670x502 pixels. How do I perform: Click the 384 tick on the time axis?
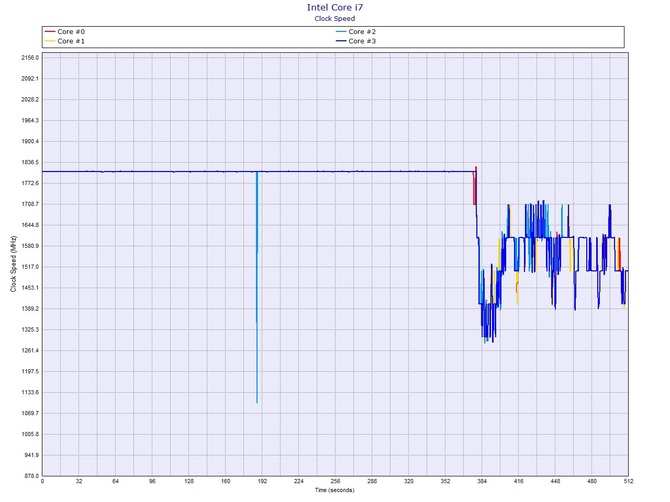coord(482,481)
